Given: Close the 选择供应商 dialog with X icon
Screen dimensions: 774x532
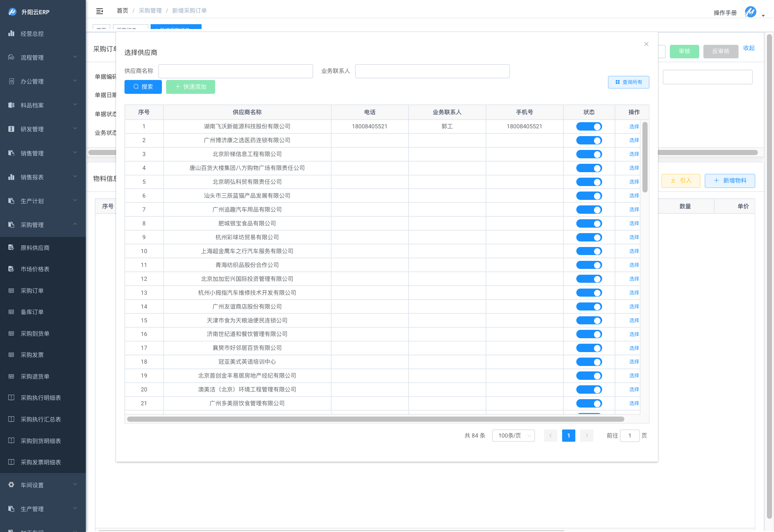Looking at the screenshot, I should point(646,44).
